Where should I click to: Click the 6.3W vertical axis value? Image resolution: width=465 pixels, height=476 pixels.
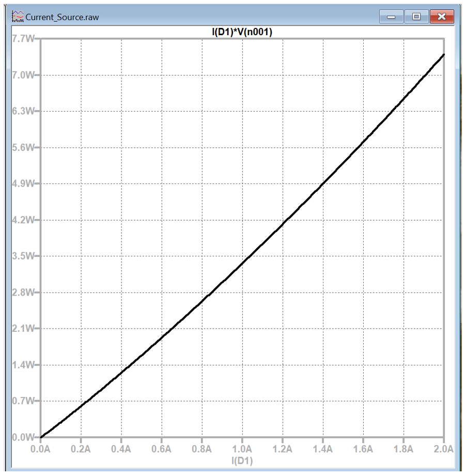(23, 111)
